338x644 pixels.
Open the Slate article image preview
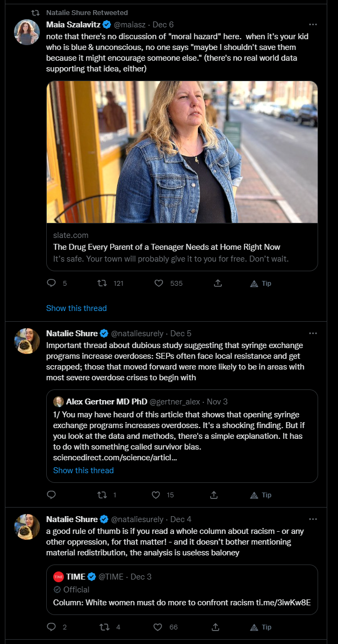(x=182, y=152)
